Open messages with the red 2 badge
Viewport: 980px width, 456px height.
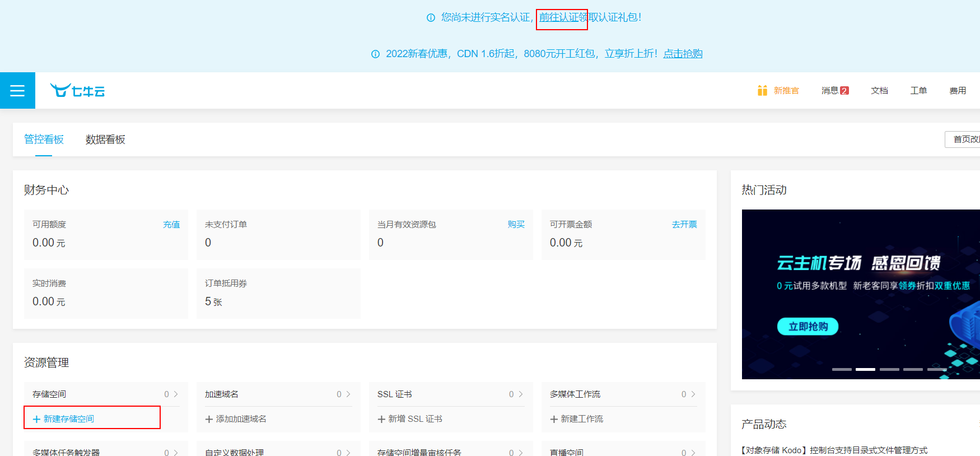click(x=835, y=90)
